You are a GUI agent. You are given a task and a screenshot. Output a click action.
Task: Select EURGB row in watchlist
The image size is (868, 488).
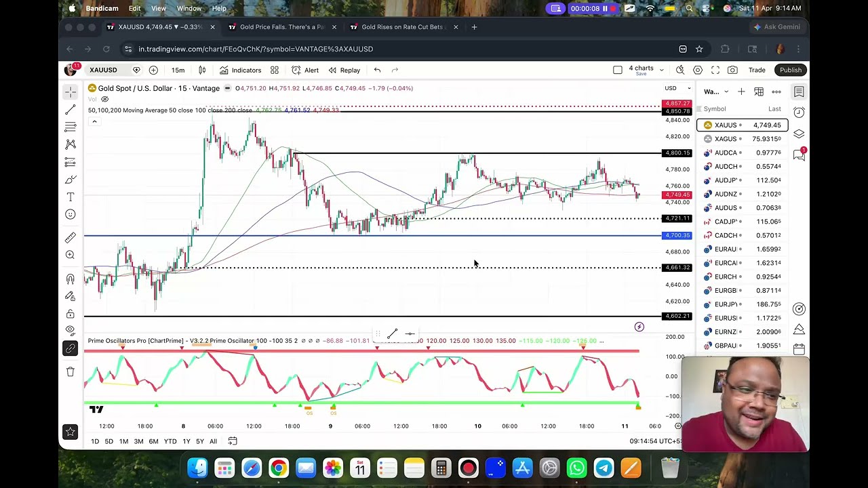tap(743, 291)
